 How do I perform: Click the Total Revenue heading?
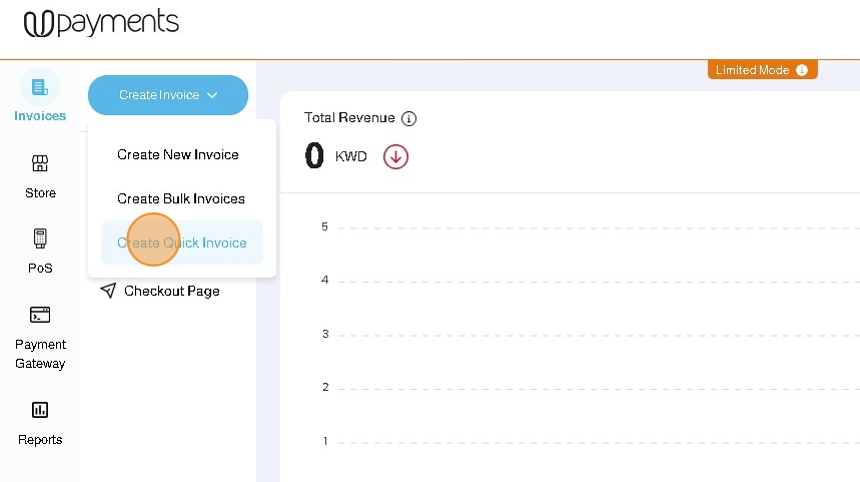coord(349,118)
